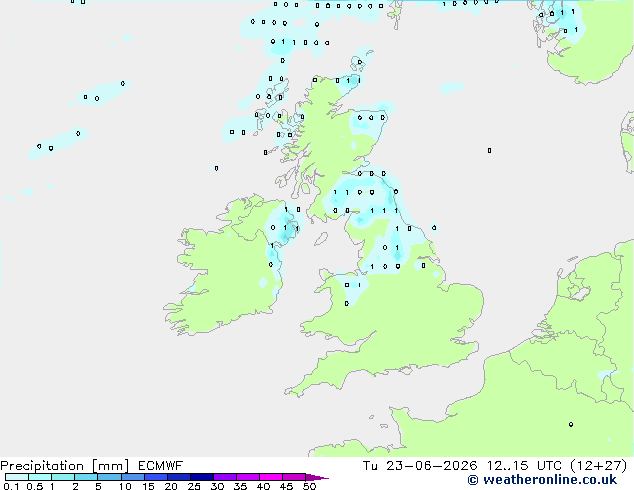
Task: Click the '12..15 UTC' time range text
Action: coord(524,466)
